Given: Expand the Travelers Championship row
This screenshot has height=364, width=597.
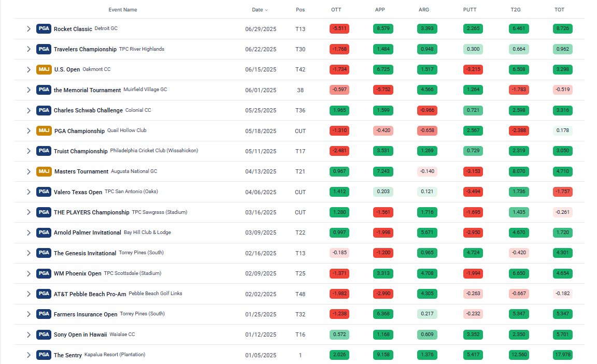Looking at the screenshot, I should [x=29, y=49].
